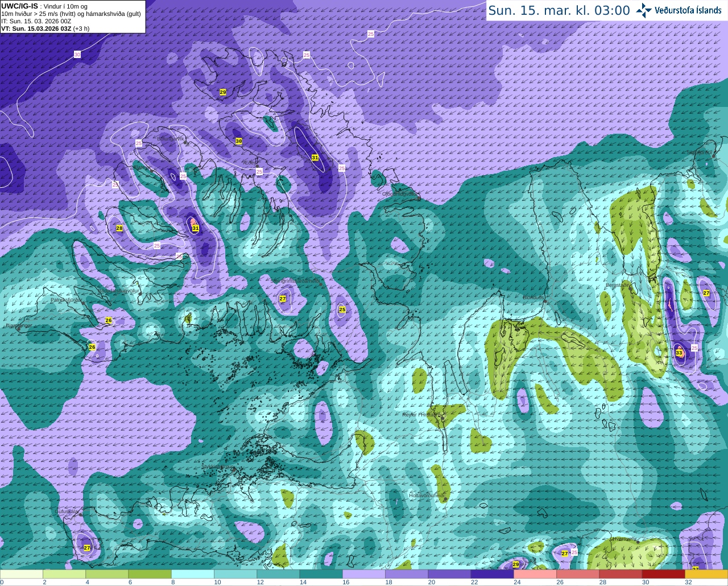Click the Veðurstofa Íslands logo icon
This screenshot has width=728, height=586.
pyautogui.click(x=643, y=10)
